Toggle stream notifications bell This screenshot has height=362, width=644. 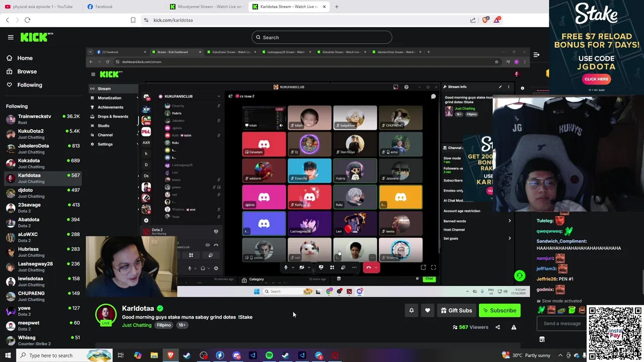click(411, 311)
